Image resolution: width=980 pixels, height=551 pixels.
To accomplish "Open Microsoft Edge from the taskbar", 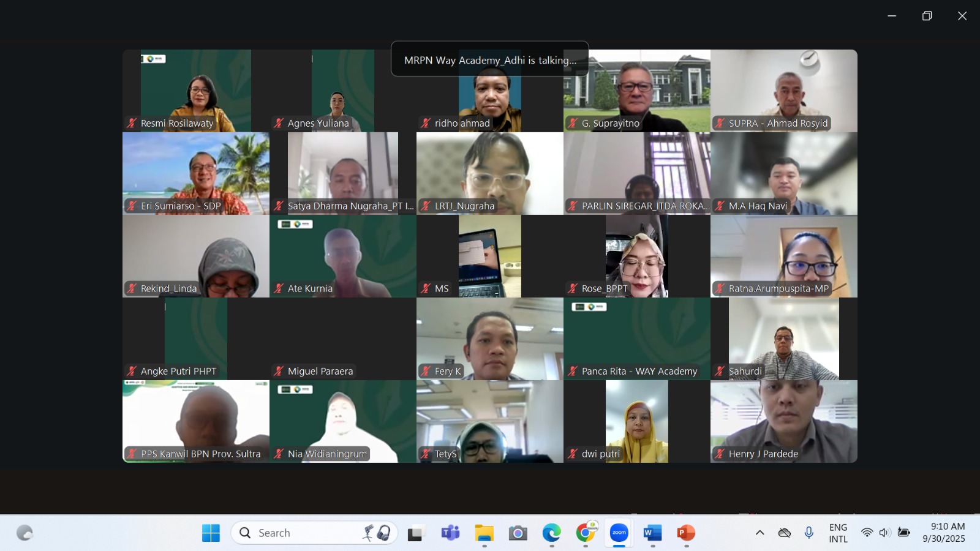I will tap(551, 533).
